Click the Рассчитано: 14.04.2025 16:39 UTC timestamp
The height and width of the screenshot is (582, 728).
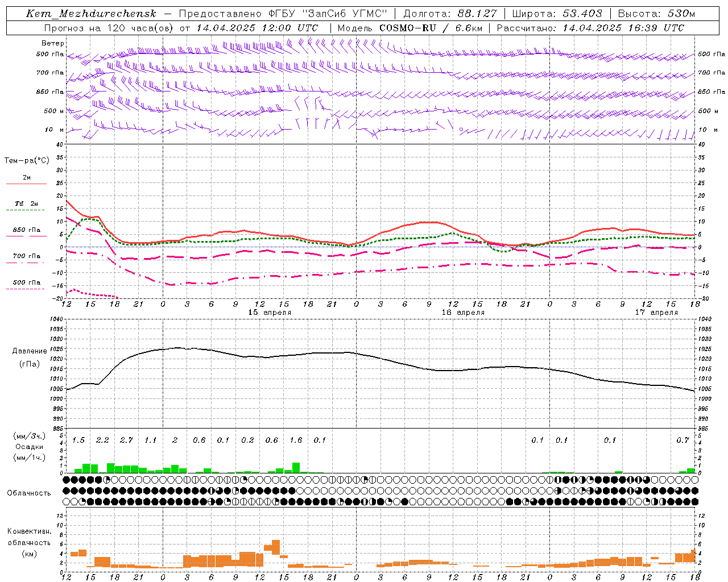coord(590,27)
